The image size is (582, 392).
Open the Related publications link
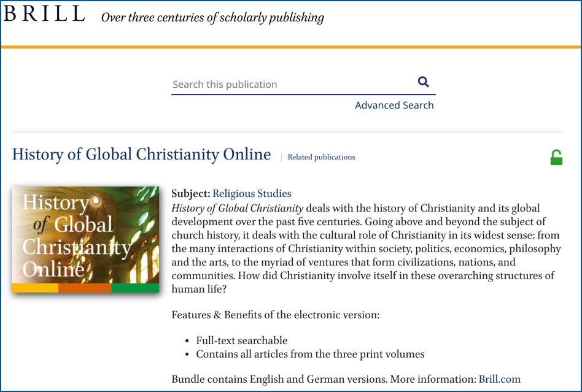321,157
